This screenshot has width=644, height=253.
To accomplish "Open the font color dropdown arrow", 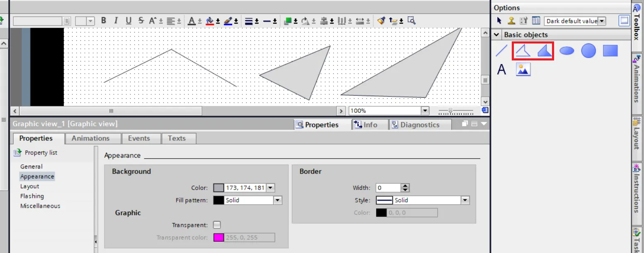I will (199, 21).
